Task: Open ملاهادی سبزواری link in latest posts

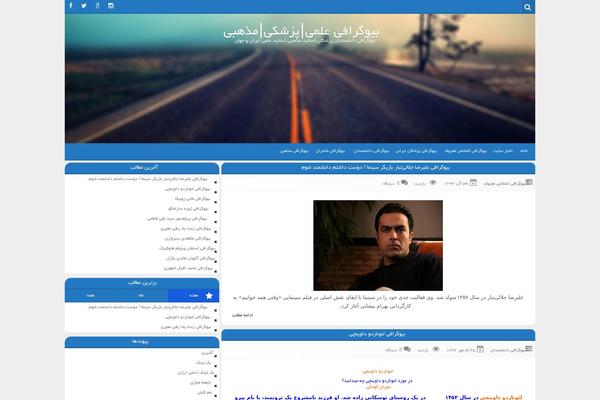Action: coord(188,238)
